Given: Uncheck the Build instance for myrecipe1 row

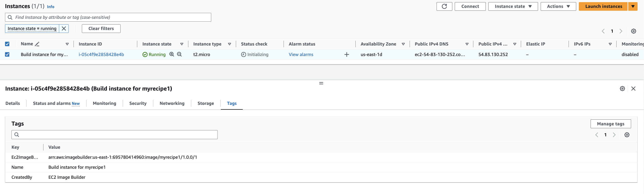Looking at the screenshot, I should point(7,54).
